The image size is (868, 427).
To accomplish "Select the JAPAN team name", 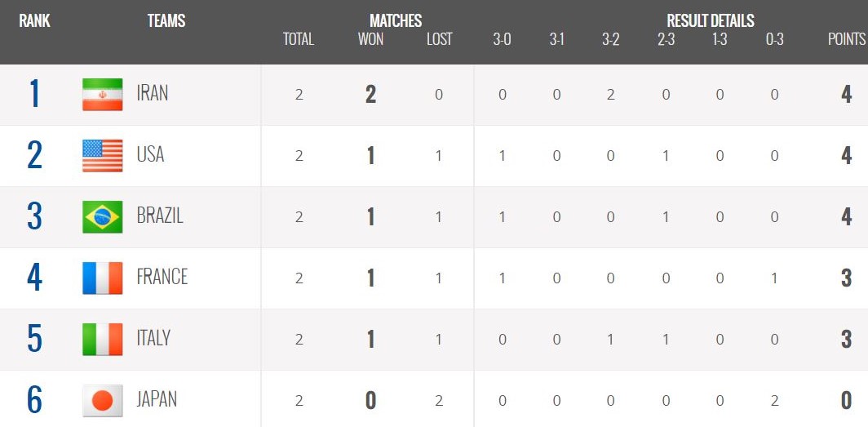I will click(x=157, y=399).
